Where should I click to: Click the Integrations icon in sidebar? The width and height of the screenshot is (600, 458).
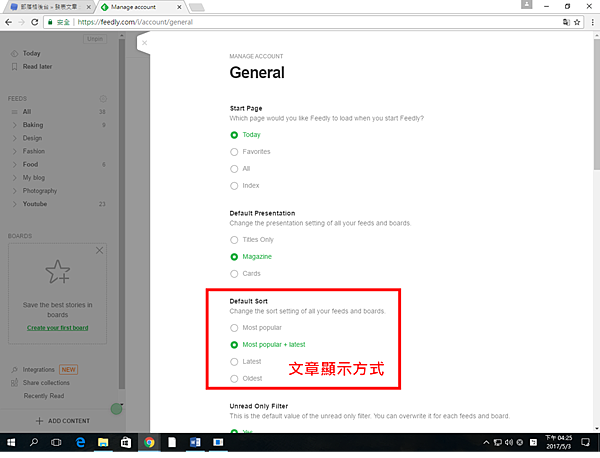pos(14,370)
